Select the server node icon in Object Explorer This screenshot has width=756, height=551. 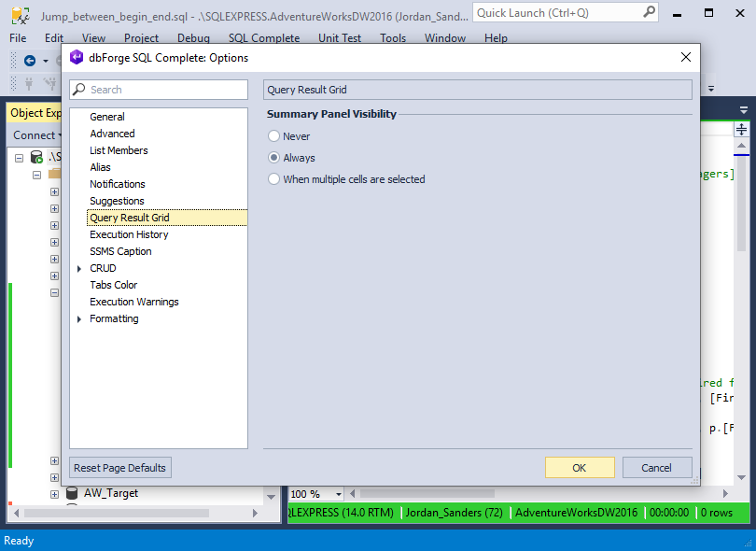pyautogui.click(x=36, y=157)
